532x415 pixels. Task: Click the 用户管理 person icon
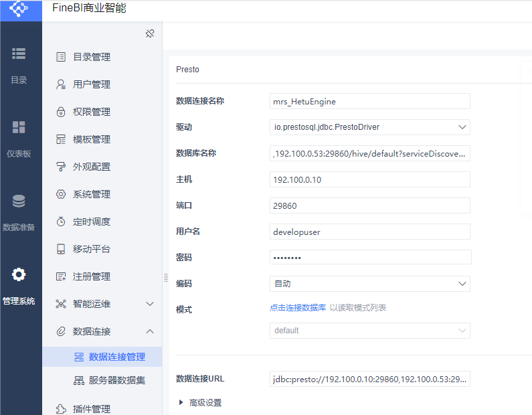[61, 84]
